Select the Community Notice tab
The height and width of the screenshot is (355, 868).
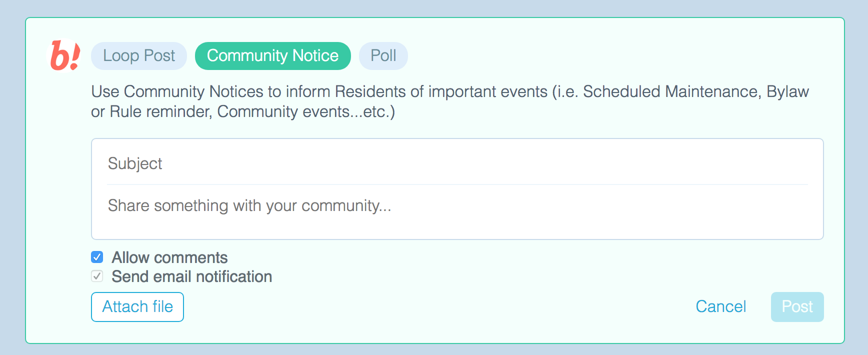pyautogui.click(x=272, y=55)
